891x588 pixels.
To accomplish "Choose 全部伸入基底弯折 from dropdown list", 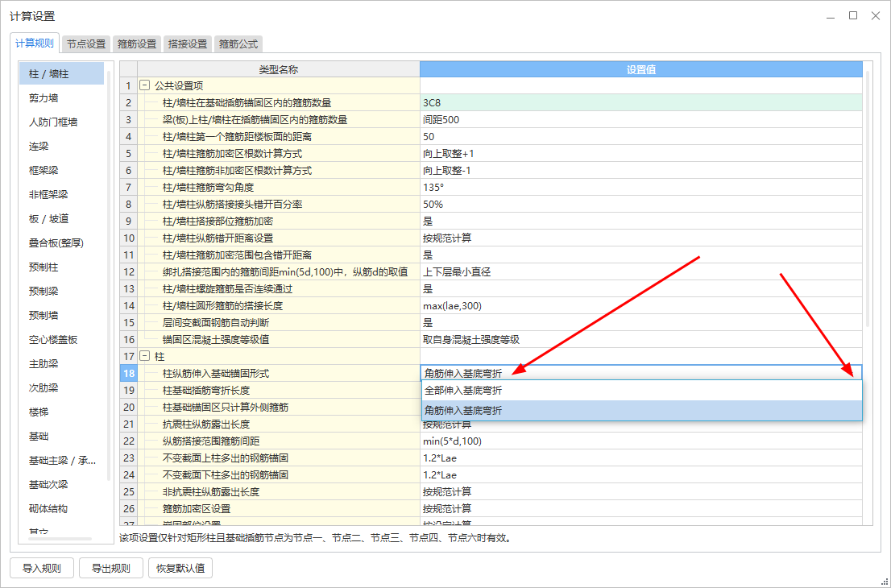I will [x=641, y=391].
